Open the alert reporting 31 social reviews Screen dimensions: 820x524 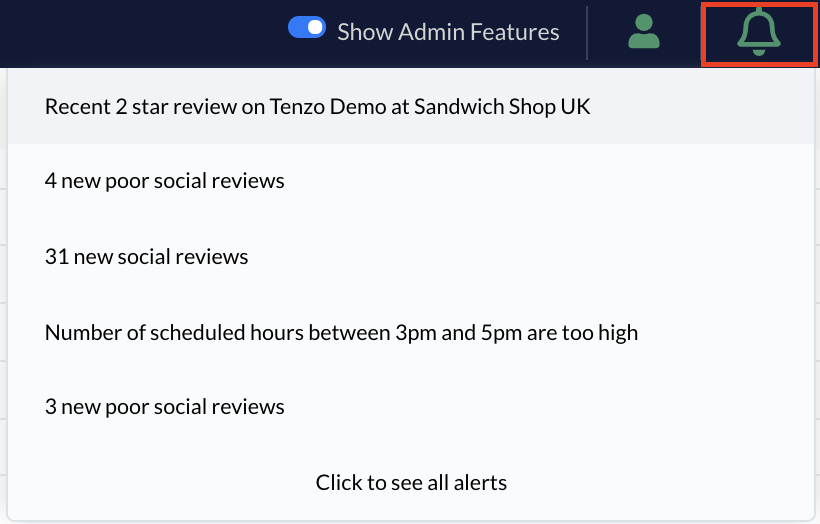pyautogui.click(x=411, y=257)
